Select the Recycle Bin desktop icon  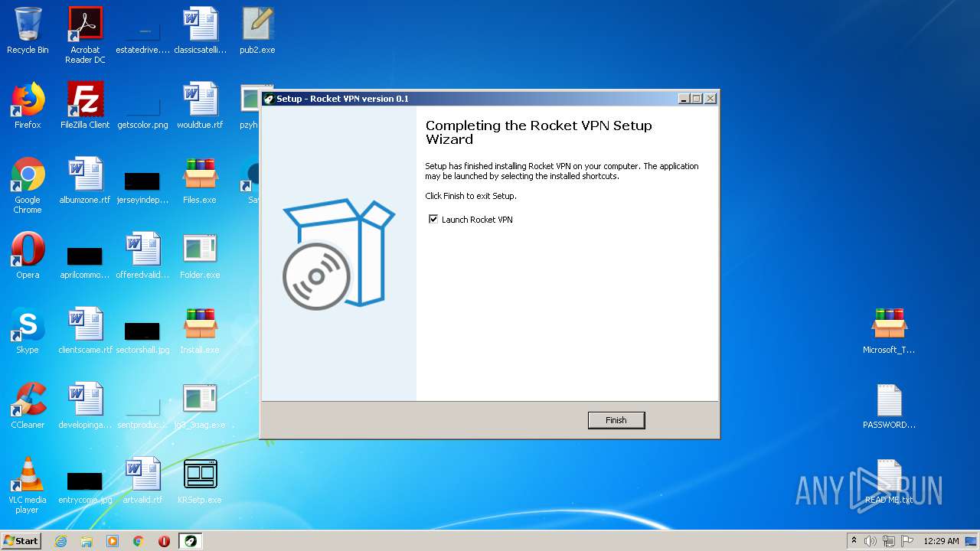[x=28, y=31]
